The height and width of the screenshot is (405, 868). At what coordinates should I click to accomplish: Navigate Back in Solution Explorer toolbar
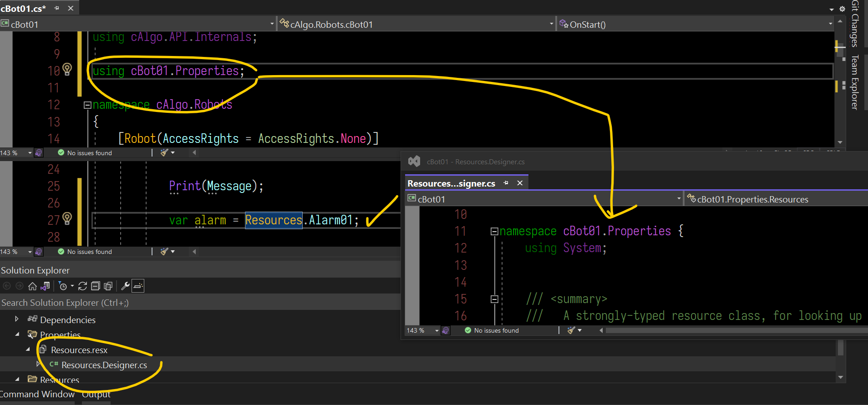[7, 286]
